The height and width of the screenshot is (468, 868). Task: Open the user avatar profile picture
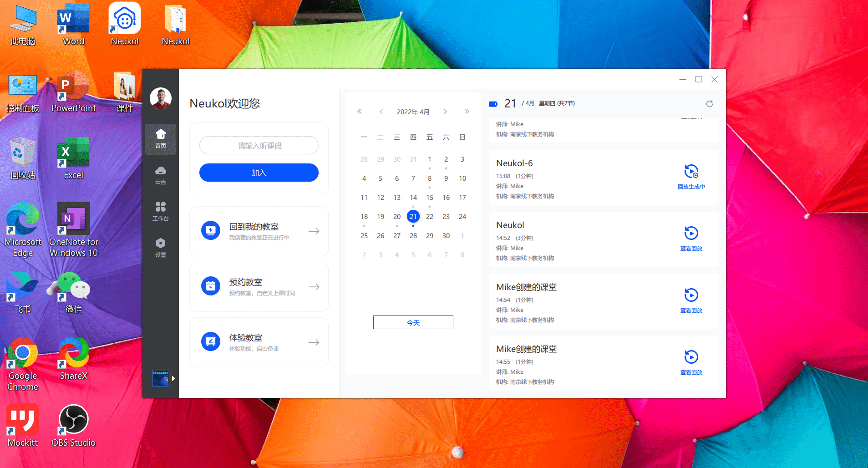point(161,98)
